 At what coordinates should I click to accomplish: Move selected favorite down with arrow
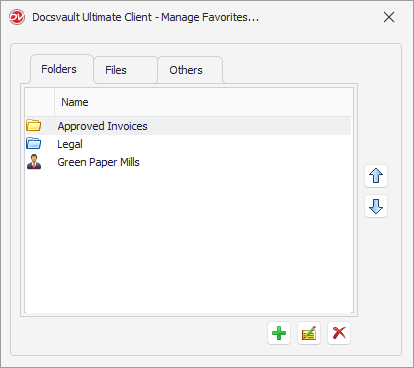(x=376, y=206)
